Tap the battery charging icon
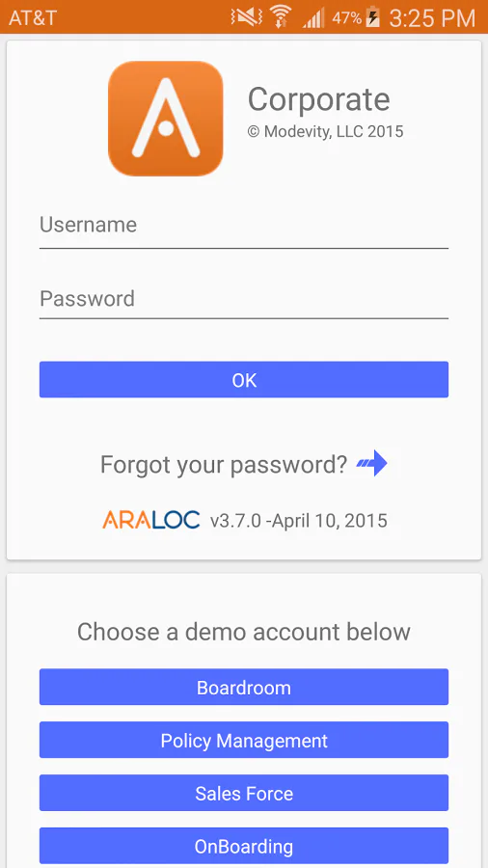 (x=373, y=17)
